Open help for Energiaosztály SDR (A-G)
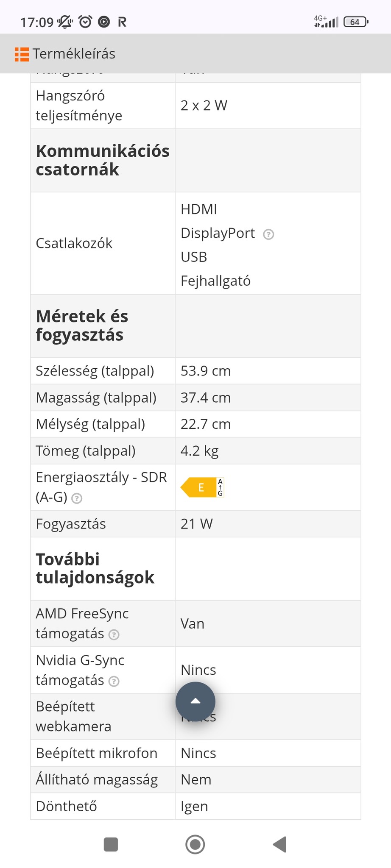391x868 pixels. click(x=77, y=498)
